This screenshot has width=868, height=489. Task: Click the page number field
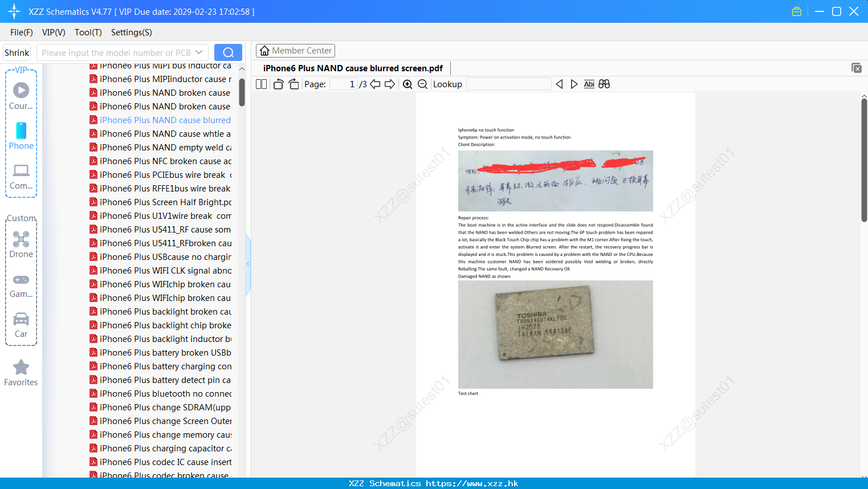tap(343, 84)
